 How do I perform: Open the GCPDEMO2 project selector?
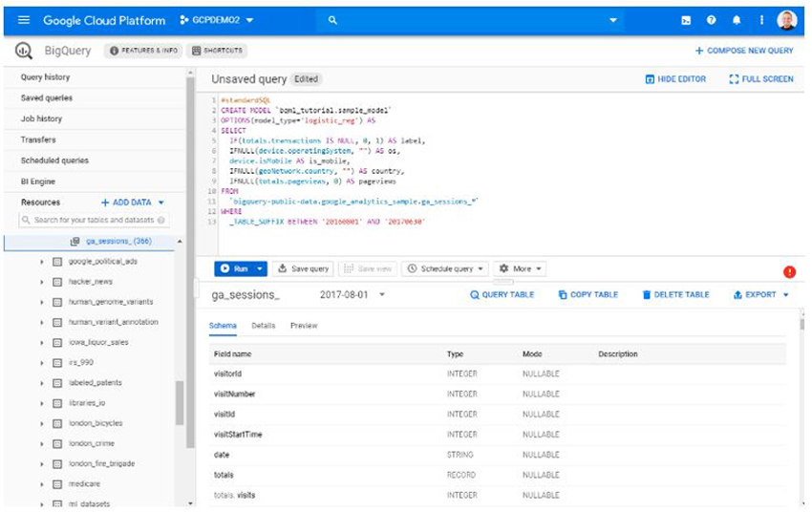coord(217,20)
